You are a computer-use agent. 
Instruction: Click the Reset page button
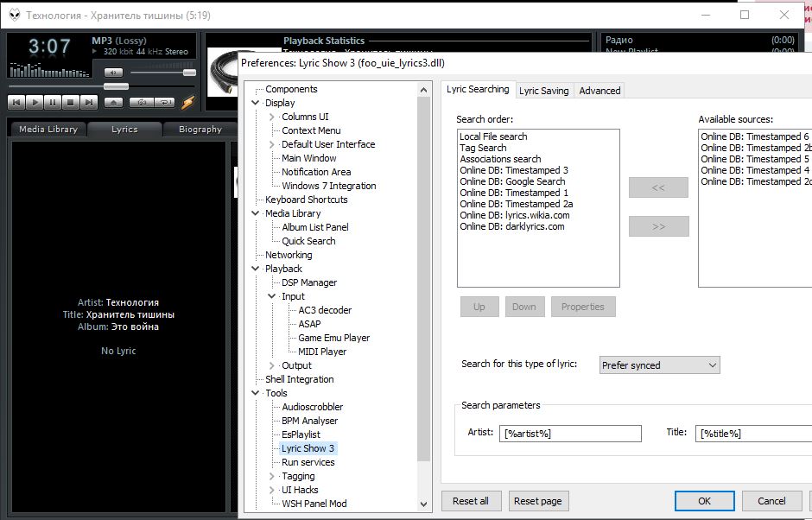click(x=537, y=501)
